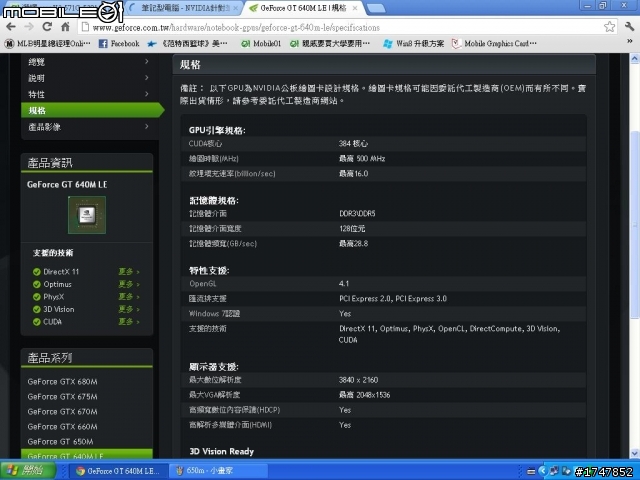Click the green check icon beside DirectX 11

tap(36, 272)
